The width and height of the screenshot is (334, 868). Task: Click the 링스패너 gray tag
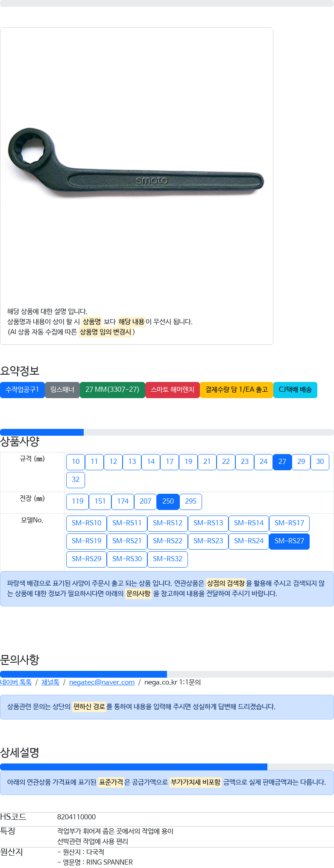coord(62,390)
